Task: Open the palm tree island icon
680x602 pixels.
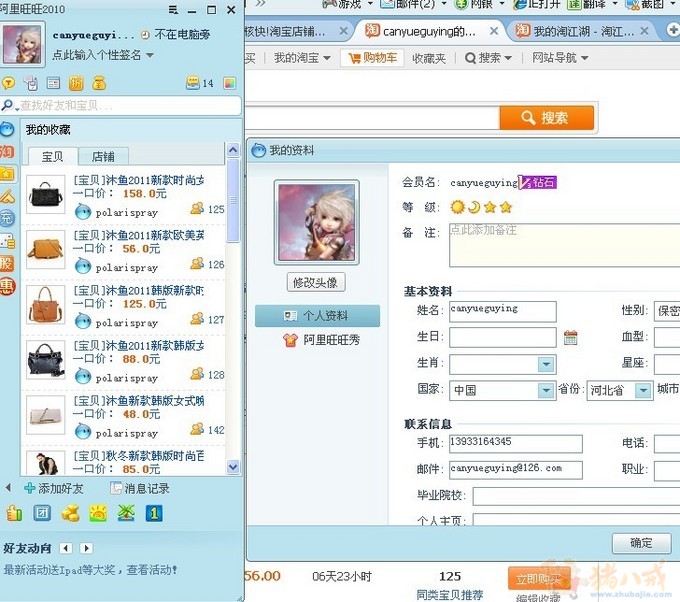Action: click(126, 514)
